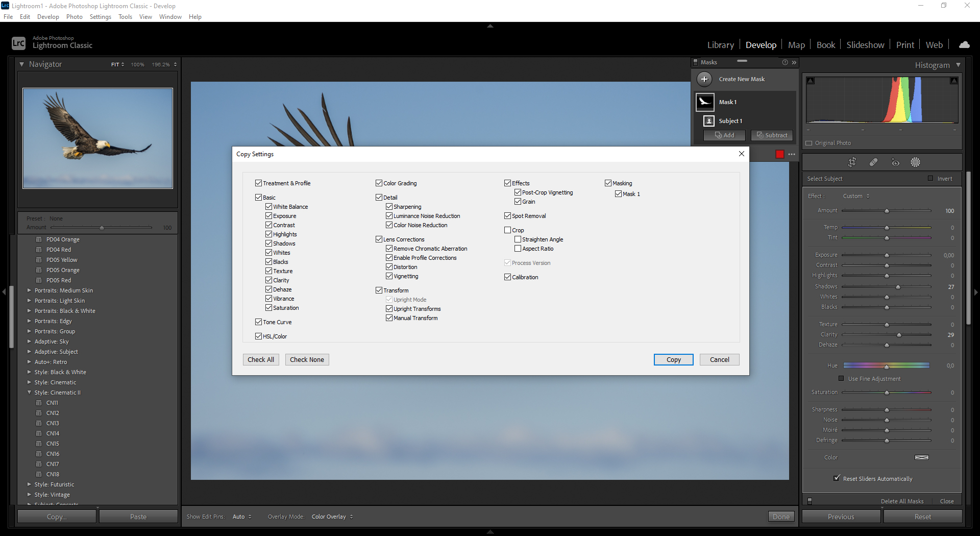The width and height of the screenshot is (980, 536).
Task: Toggle the Mask 1 checkbox in dialog
Action: point(618,194)
